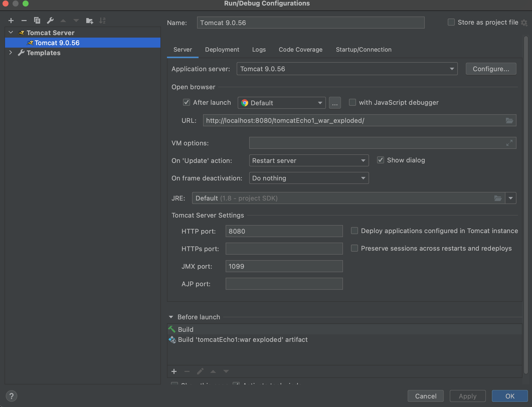The image size is (532, 407).
Task: Switch to Code Coverage tab
Action: (301, 50)
